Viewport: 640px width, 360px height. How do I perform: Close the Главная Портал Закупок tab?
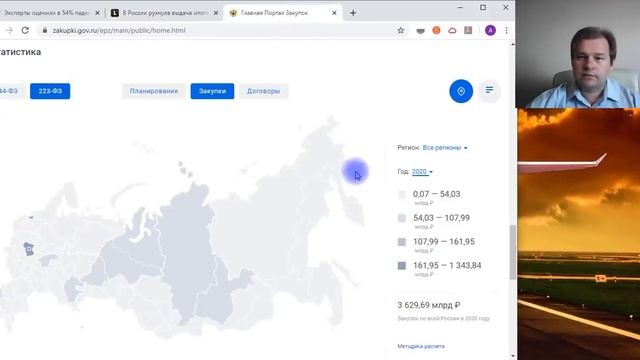[x=334, y=13]
